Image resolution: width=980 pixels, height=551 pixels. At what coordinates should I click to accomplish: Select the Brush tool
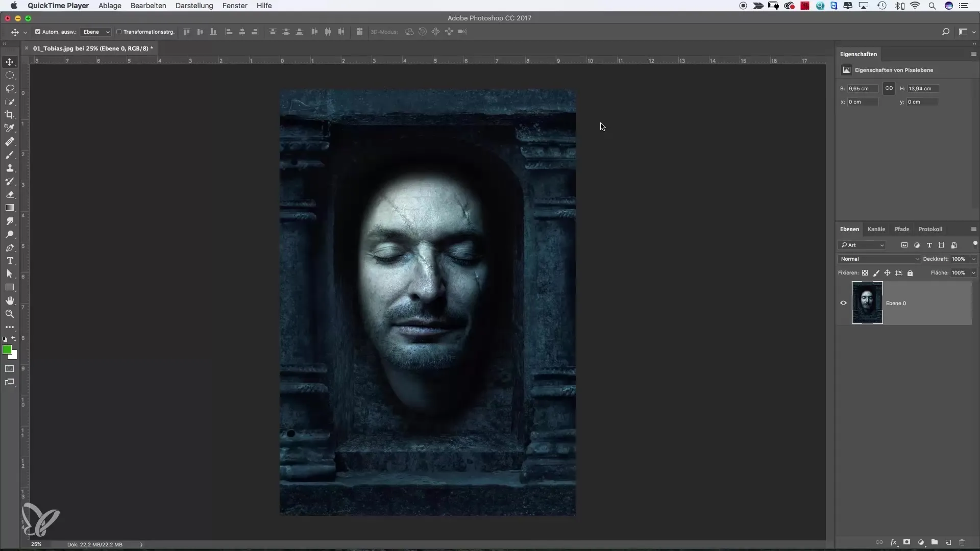[10, 155]
